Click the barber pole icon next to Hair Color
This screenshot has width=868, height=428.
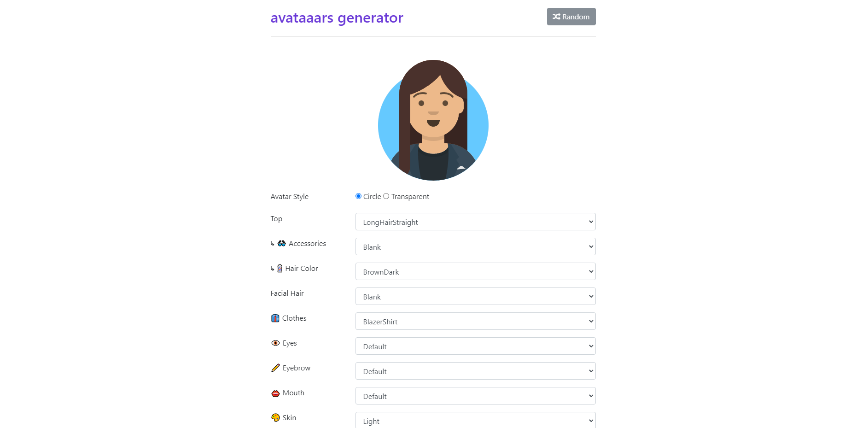coord(280,268)
